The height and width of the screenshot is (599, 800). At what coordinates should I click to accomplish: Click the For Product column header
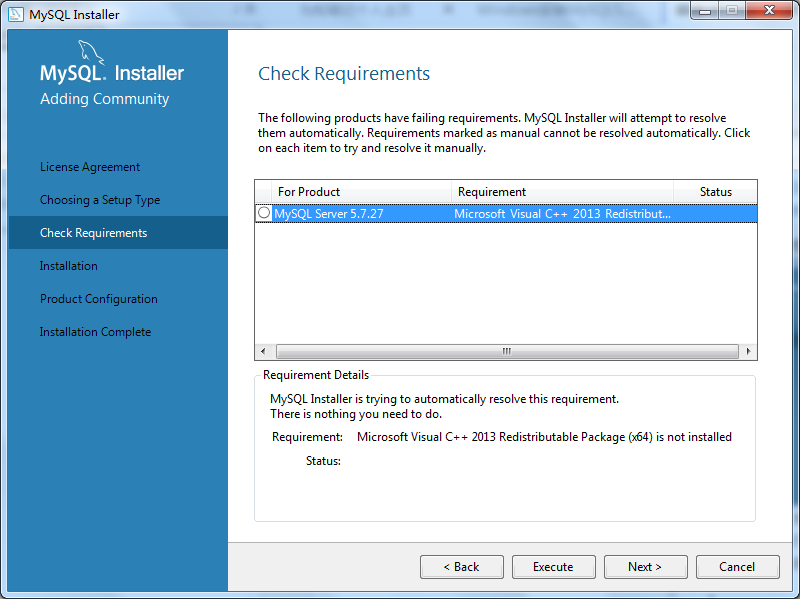[310, 192]
